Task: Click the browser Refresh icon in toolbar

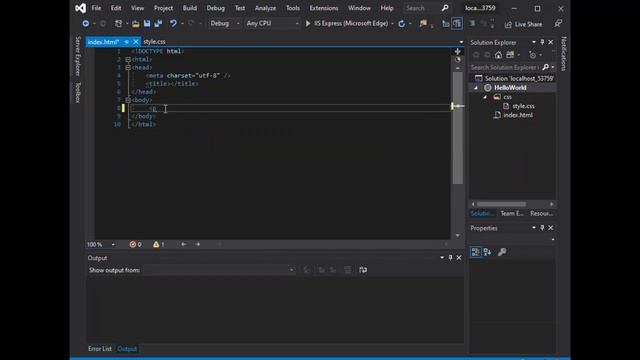Action: [402, 24]
